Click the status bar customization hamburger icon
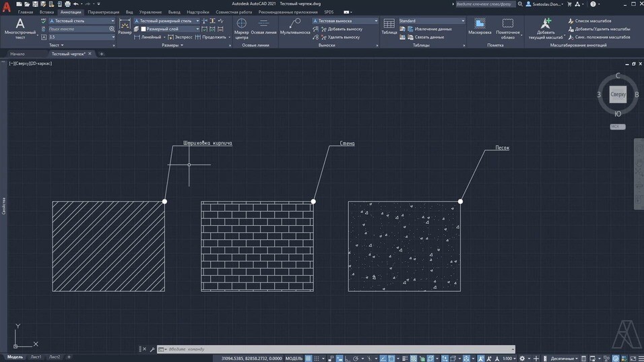This screenshot has width=644, height=362. pos(641,359)
